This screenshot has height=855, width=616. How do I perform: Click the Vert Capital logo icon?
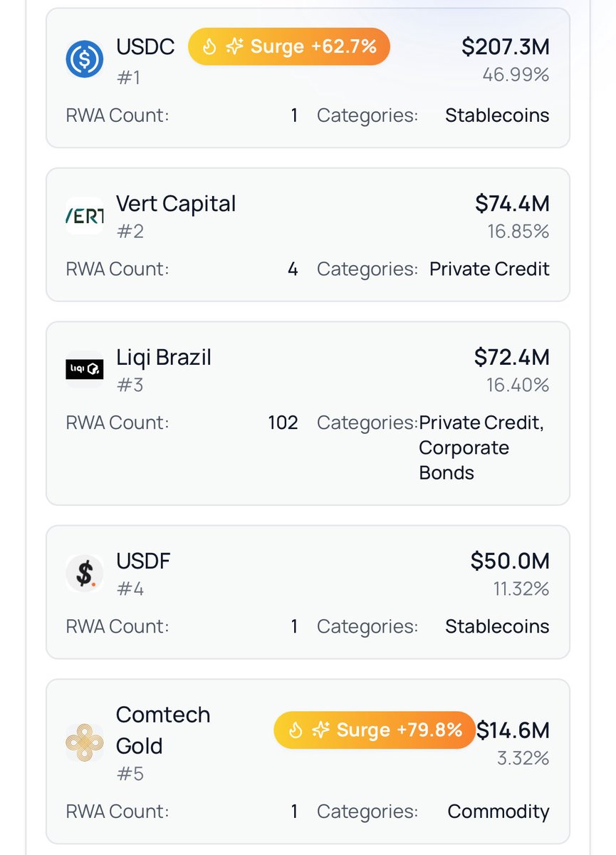click(85, 215)
